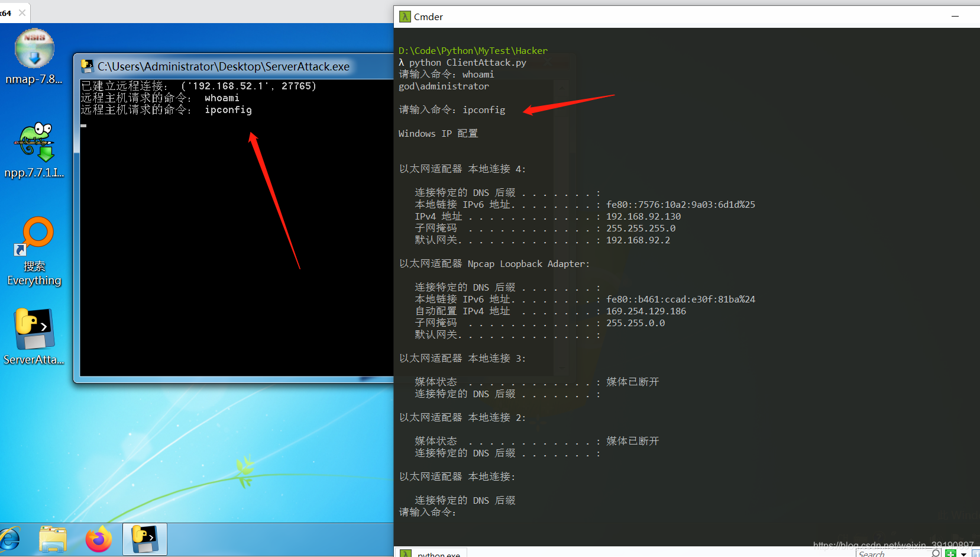Open the npp.7.7.1 Notepad++ installer icon

[x=34, y=150]
